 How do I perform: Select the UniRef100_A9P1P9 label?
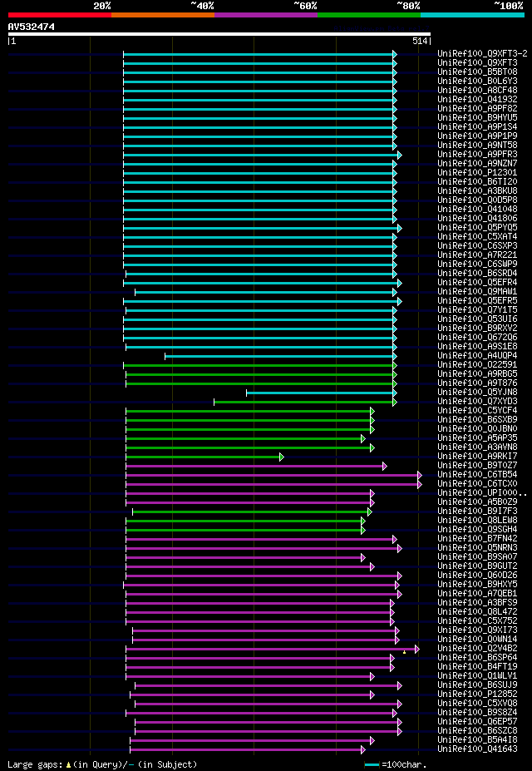point(477,136)
